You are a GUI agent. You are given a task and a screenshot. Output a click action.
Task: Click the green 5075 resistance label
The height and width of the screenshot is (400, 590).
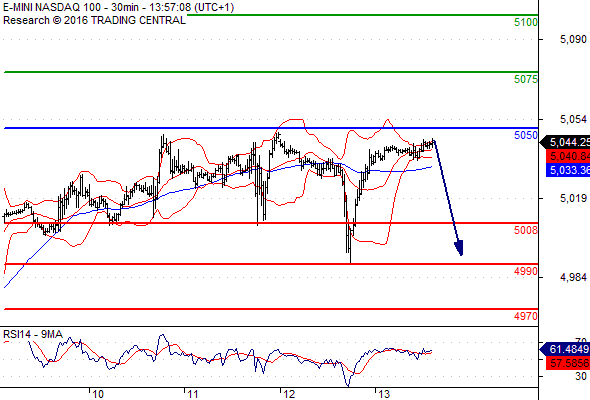tap(526, 79)
